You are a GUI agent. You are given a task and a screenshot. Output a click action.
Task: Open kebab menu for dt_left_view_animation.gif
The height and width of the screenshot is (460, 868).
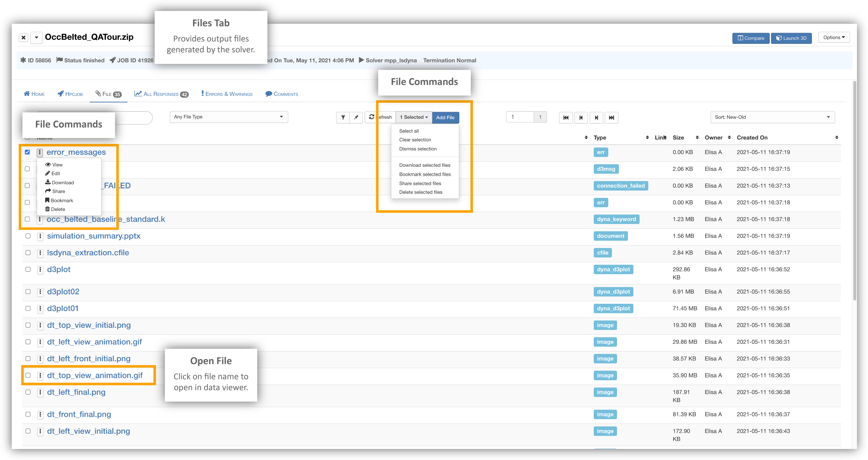[x=40, y=342]
